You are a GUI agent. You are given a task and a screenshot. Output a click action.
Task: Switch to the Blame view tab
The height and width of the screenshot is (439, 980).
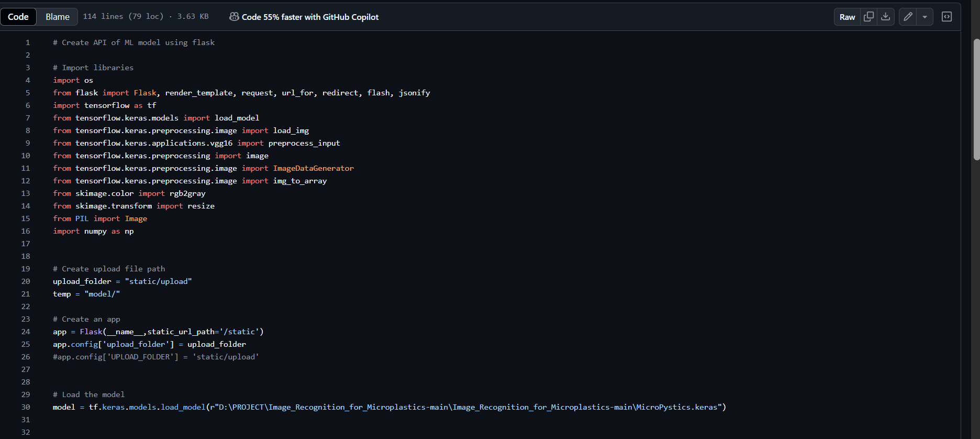point(58,17)
